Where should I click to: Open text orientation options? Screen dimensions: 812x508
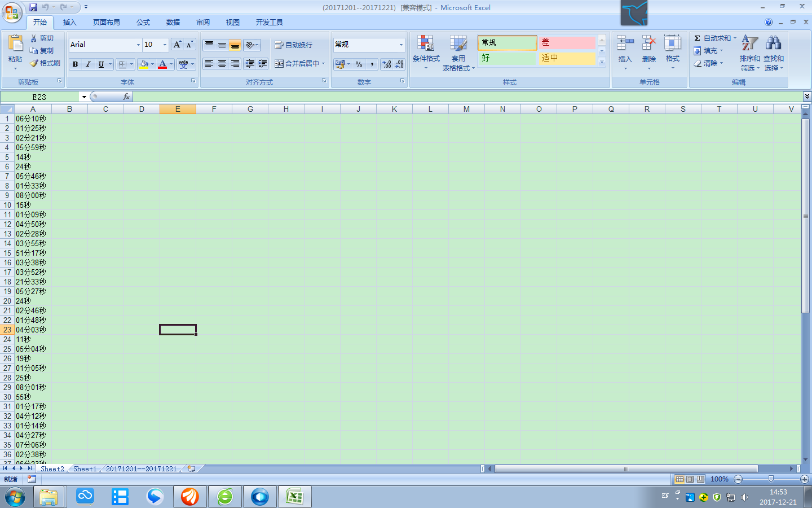(x=252, y=45)
